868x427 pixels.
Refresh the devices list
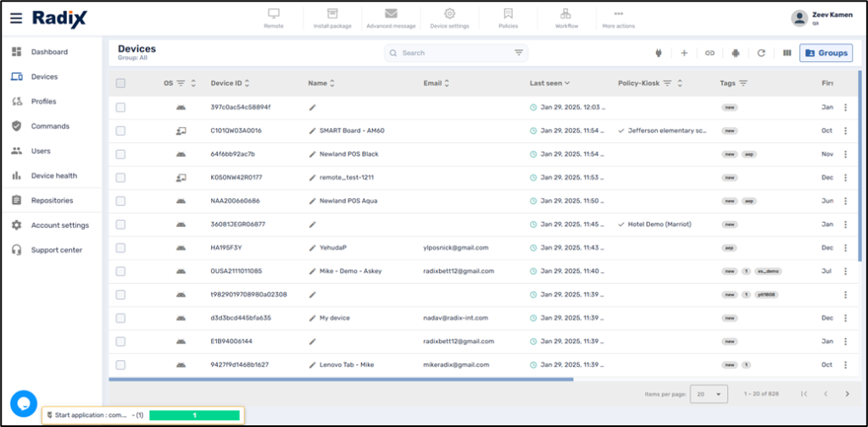coord(761,53)
